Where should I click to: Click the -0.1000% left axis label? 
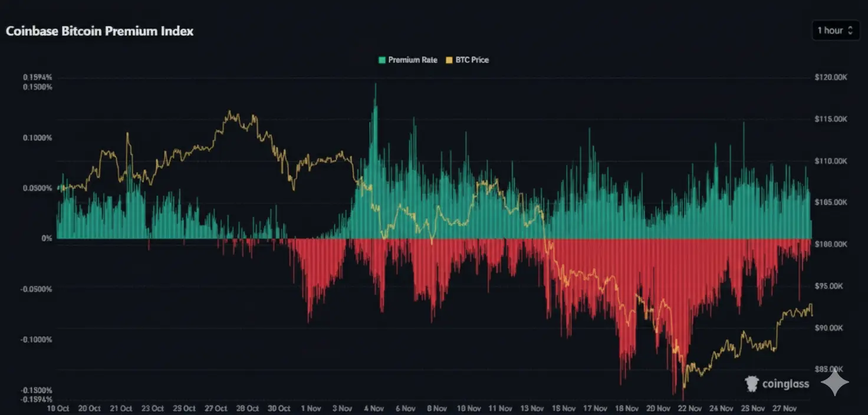tap(37, 340)
